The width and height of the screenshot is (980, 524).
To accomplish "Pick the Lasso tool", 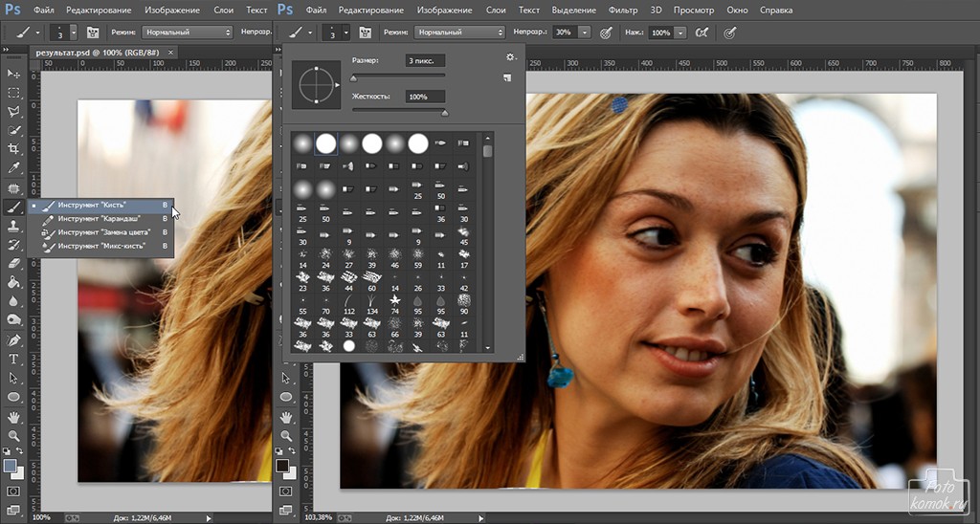I will click(14, 112).
